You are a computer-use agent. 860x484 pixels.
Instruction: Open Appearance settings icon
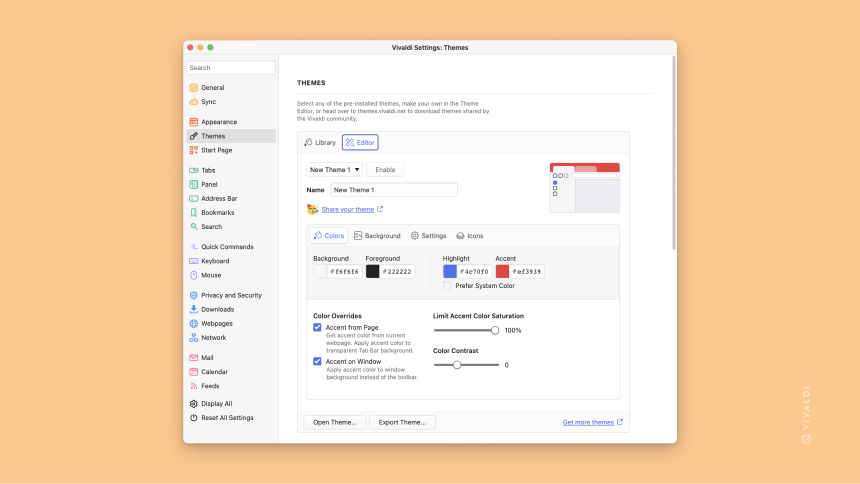(x=194, y=122)
